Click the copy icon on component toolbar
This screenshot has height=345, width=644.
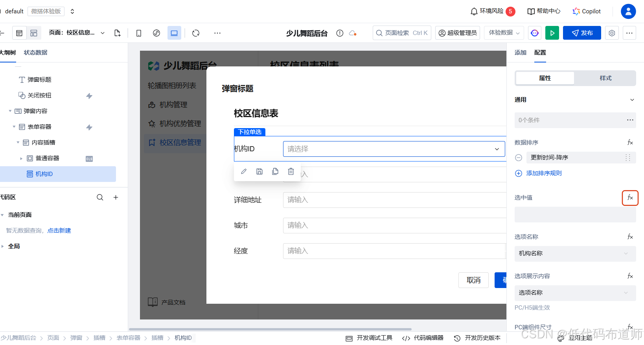click(275, 171)
